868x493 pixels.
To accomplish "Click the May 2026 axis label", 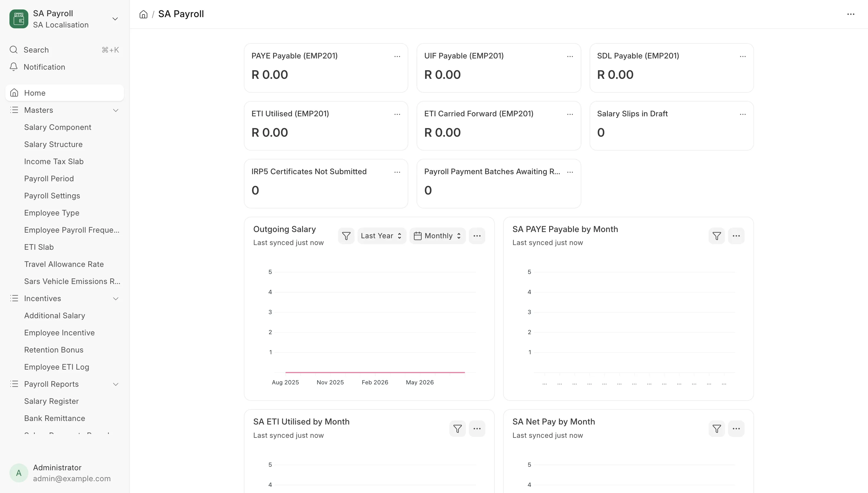I will [420, 382].
